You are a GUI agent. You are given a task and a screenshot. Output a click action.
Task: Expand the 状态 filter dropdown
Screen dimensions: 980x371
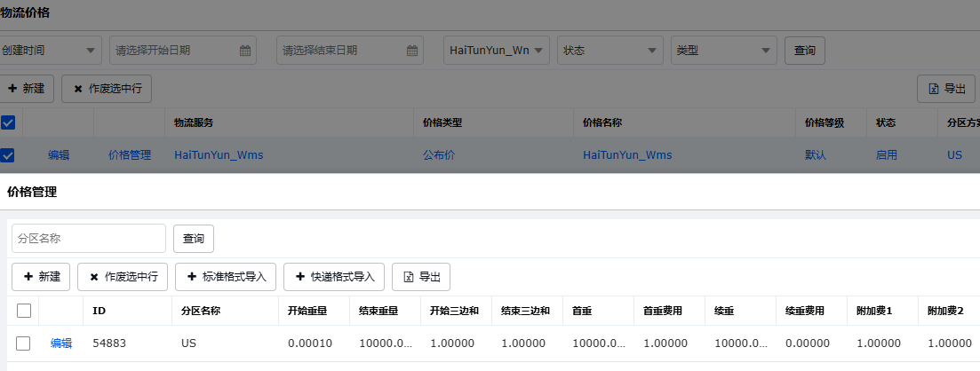tap(610, 50)
